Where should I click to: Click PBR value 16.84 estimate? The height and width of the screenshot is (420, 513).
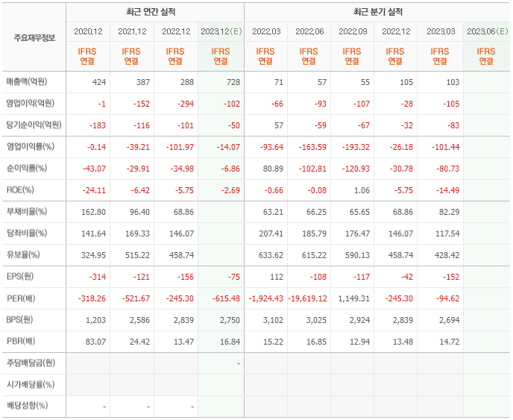pyautogui.click(x=230, y=342)
